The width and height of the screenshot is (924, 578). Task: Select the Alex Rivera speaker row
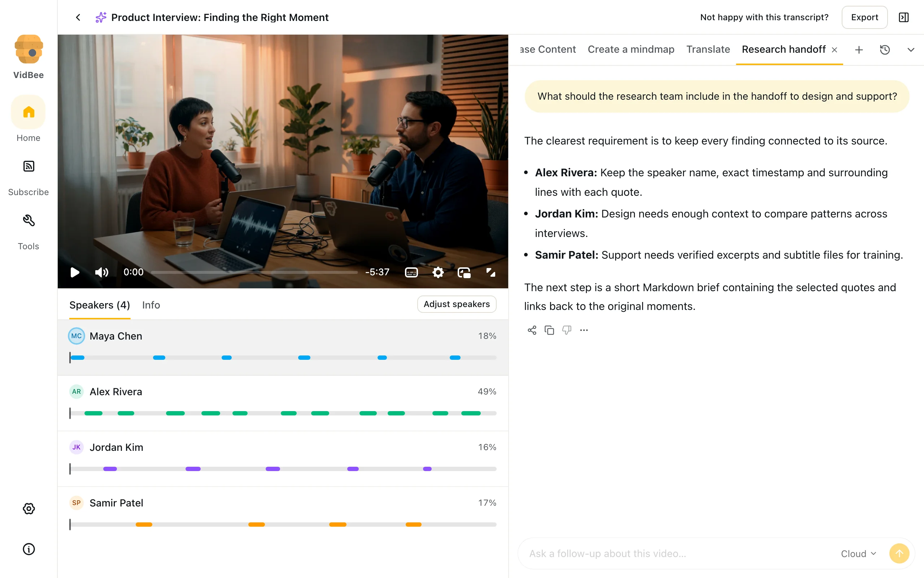pyautogui.click(x=283, y=403)
